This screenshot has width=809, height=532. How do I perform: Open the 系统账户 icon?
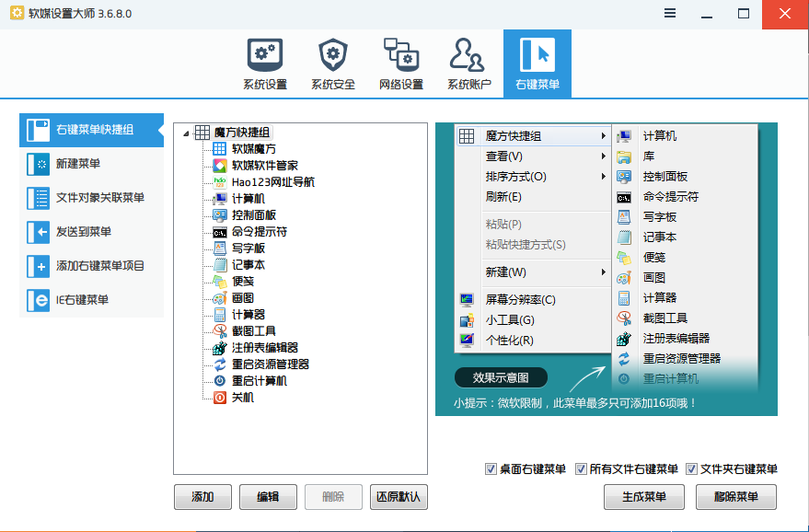[468, 54]
